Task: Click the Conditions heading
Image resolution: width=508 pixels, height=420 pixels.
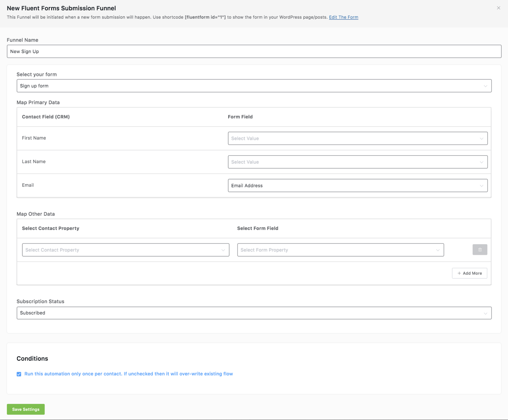Action: [32, 358]
